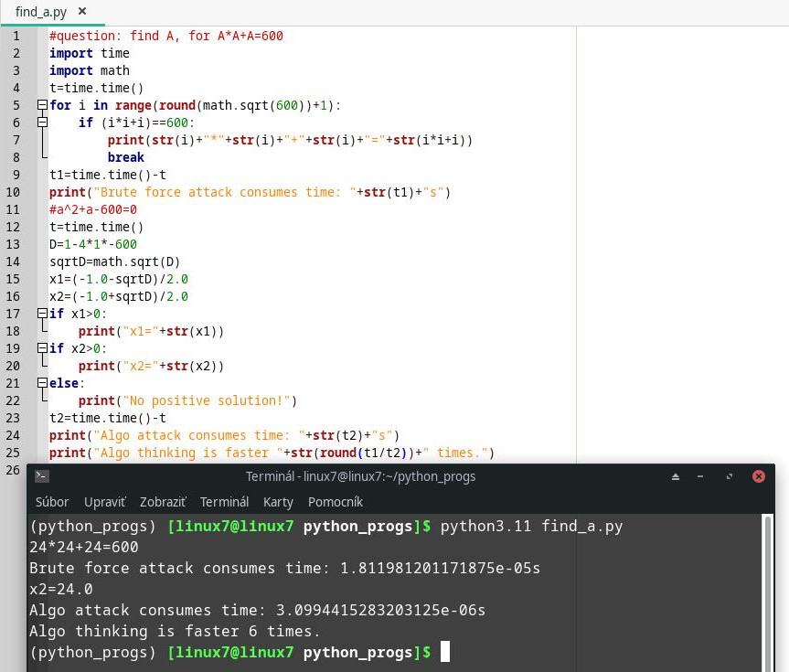This screenshot has height=672, width=789.
Task: Close the find_a.py editor tab
Action: click(x=82, y=12)
